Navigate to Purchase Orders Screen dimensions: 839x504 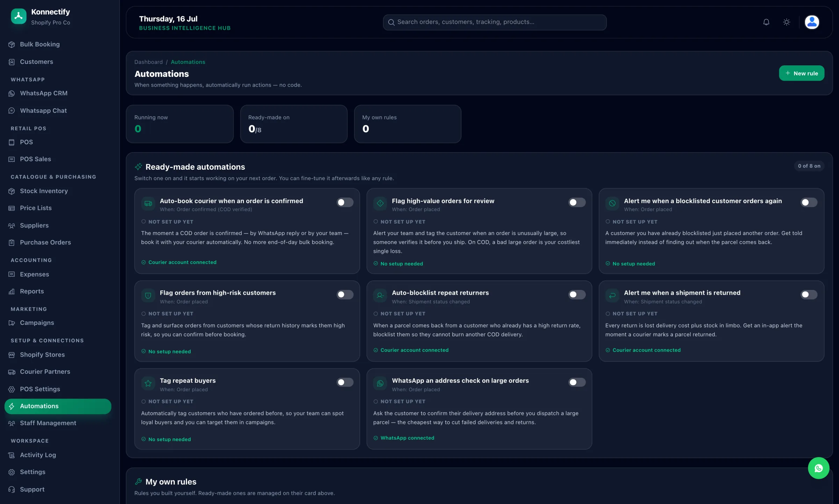click(x=58, y=242)
